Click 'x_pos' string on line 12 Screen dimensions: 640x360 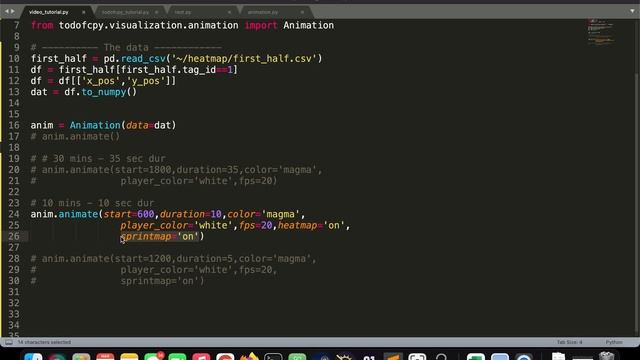tap(100, 81)
